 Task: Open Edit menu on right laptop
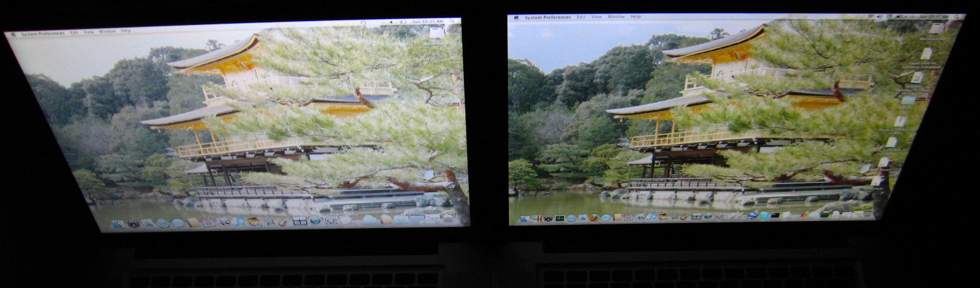[x=581, y=17]
